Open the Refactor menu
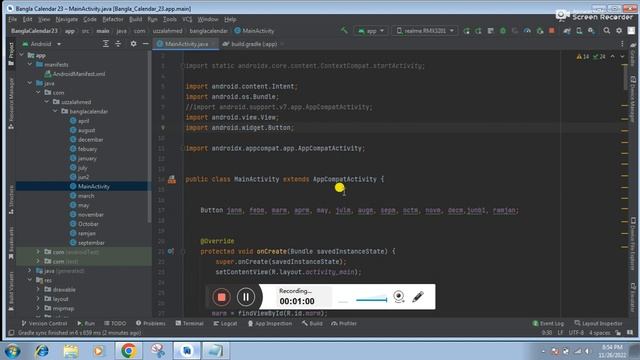 click(x=113, y=19)
